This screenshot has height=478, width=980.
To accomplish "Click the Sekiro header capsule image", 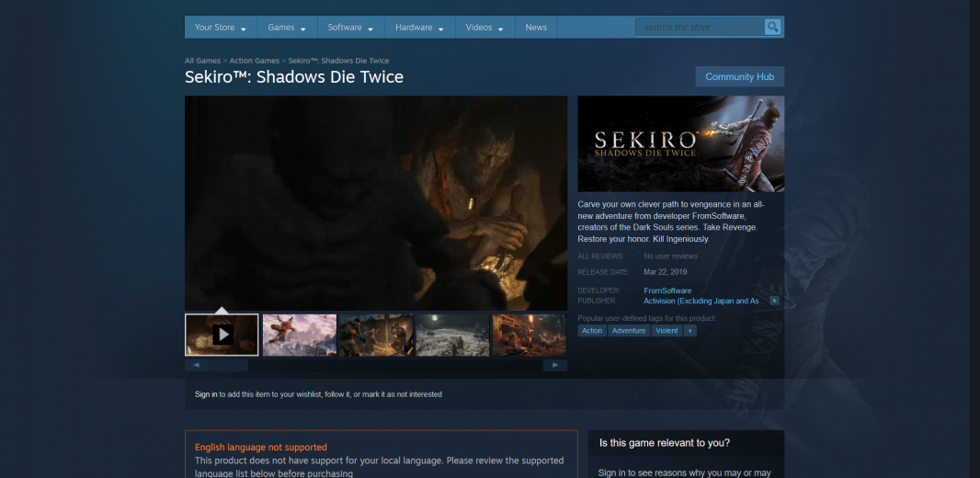I will tap(680, 143).
